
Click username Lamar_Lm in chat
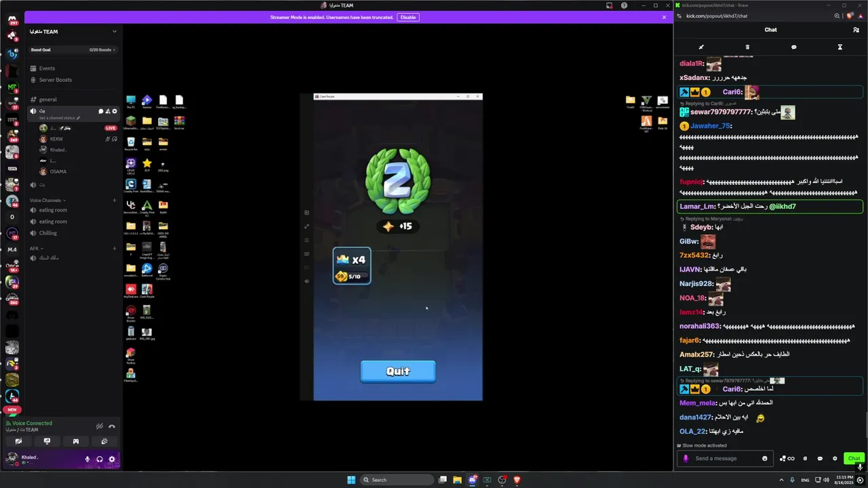pyautogui.click(x=697, y=207)
